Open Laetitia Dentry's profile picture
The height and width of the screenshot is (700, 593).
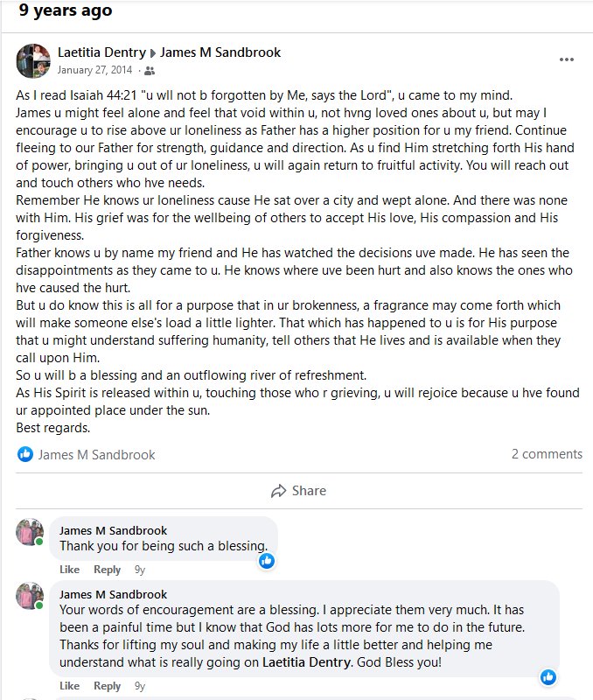pyautogui.click(x=32, y=60)
